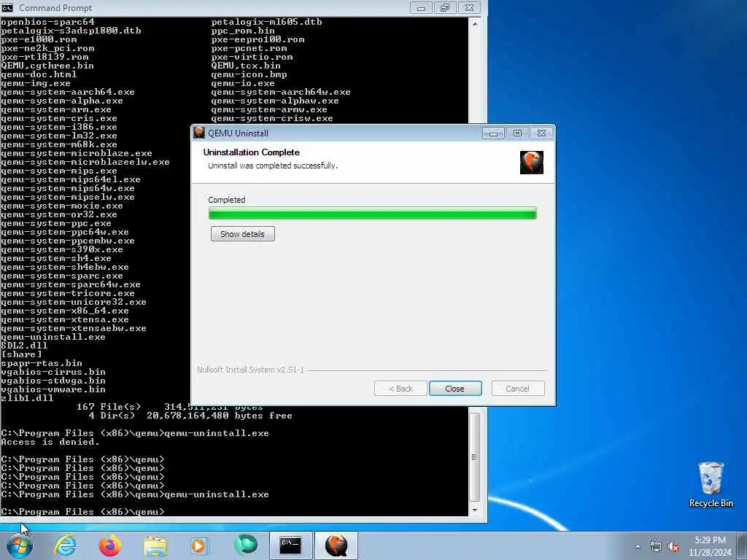Click the "Access is denied." line
Image resolution: width=747 pixels, height=560 pixels.
point(50,442)
